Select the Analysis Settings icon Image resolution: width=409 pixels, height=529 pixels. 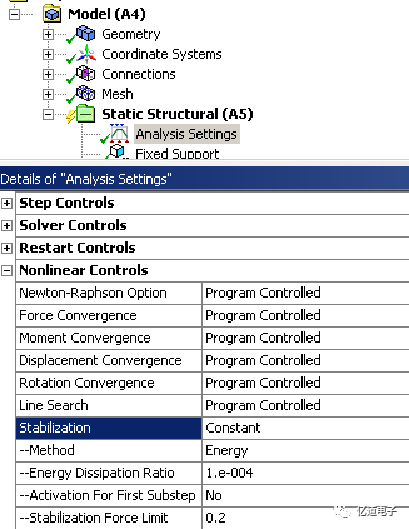pyautogui.click(x=119, y=134)
